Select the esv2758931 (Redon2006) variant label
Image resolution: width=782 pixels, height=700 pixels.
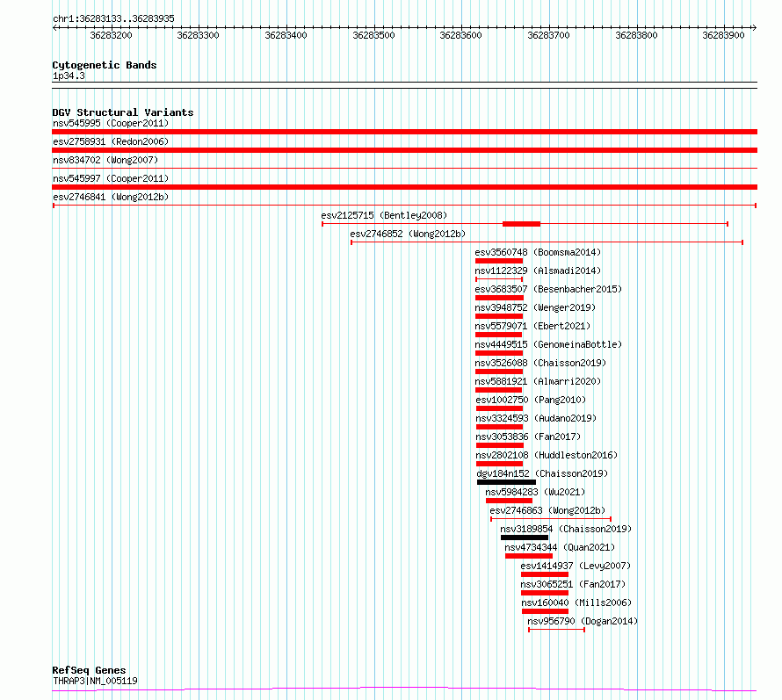111,141
